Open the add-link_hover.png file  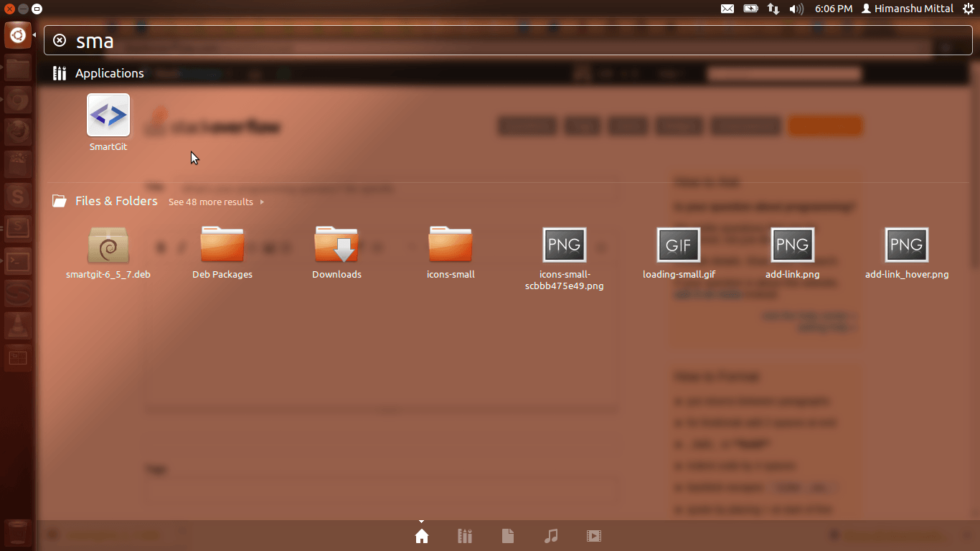[x=907, y=246]
